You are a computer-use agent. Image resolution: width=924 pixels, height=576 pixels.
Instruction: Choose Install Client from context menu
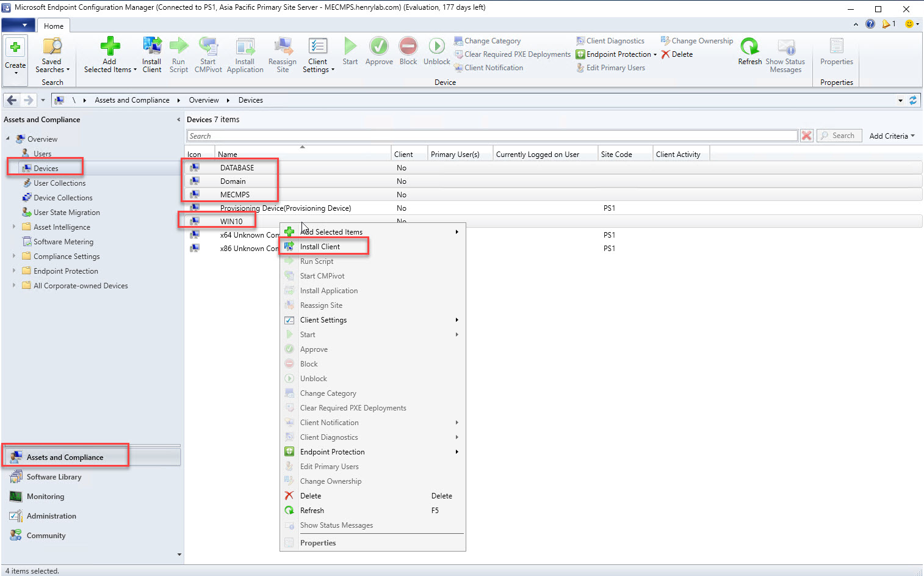[x=320, y=247]
